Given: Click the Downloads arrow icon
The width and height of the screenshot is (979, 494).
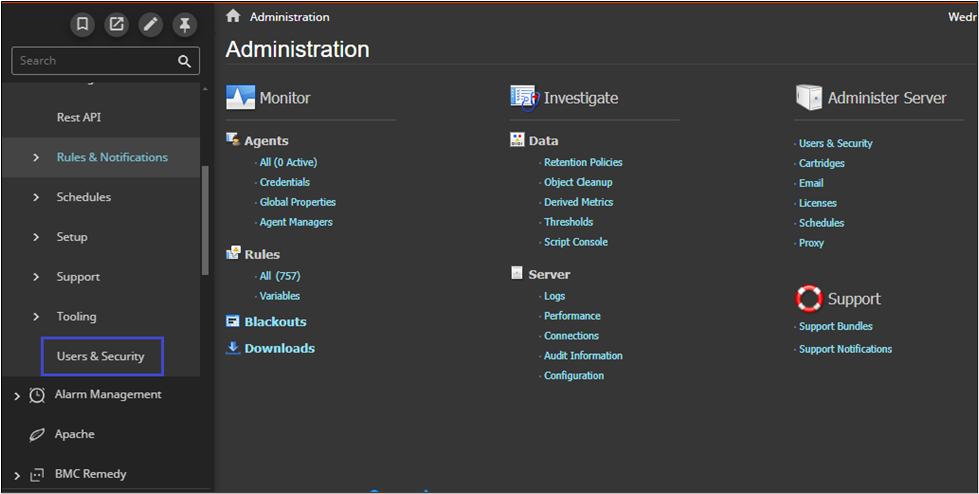Looking at the screenshot, I should pyautogui.click(x=233, y=348).
